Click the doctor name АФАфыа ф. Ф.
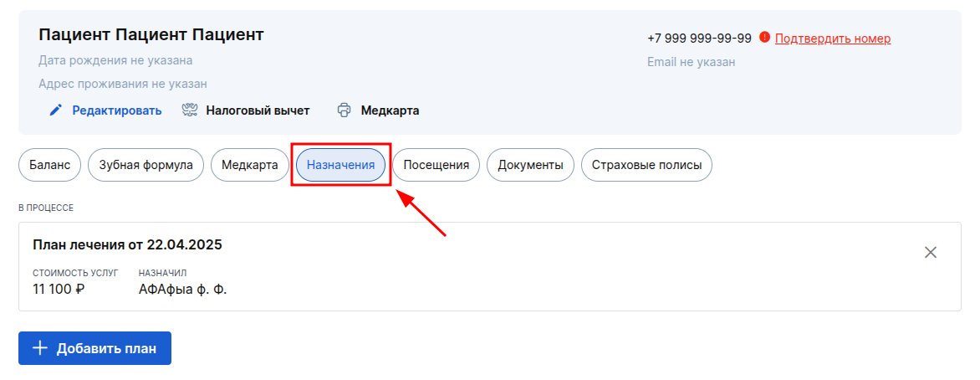This screenshot has height=380, width=980. pos(182,290)
